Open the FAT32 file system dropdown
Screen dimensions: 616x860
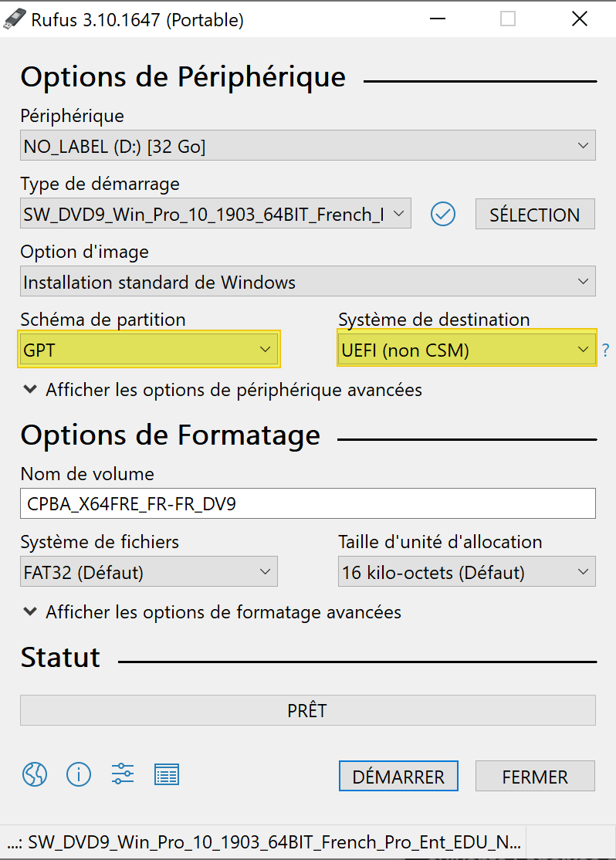point(148,572)
